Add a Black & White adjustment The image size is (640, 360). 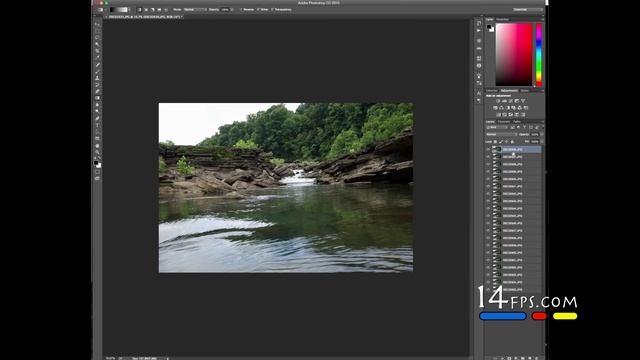(507, 108)
